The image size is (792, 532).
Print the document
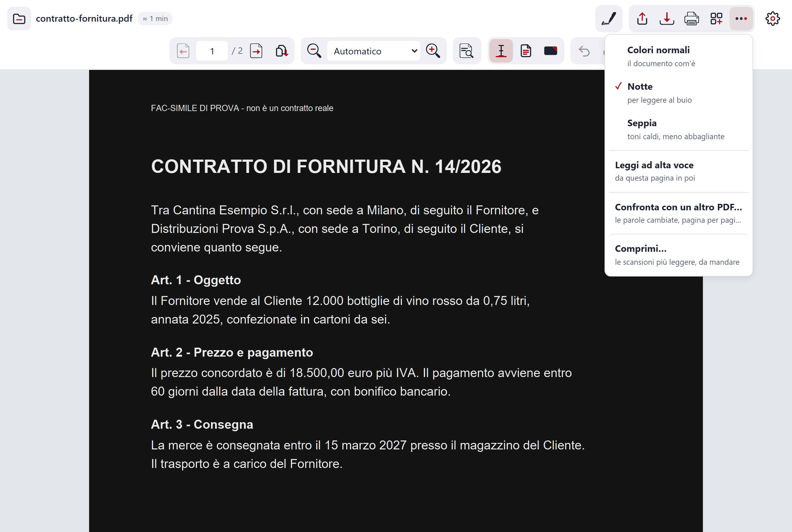(x=691, y=19)
